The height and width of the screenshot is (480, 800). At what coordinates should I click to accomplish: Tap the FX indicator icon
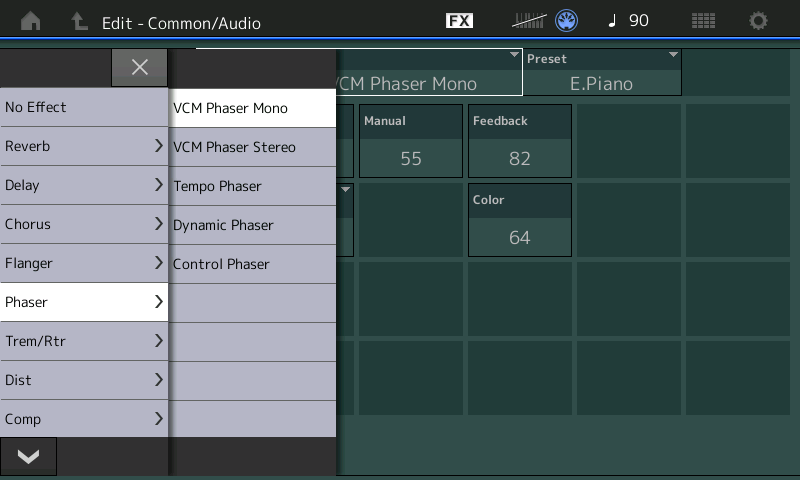click(x=459, y=21)
